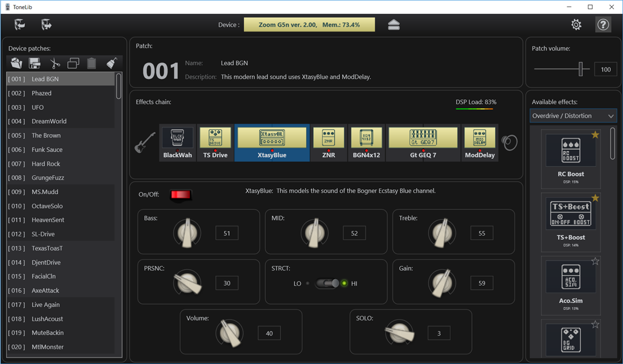Click the open patch folder icon
623x364 pixels.
(x=16, y=63)
